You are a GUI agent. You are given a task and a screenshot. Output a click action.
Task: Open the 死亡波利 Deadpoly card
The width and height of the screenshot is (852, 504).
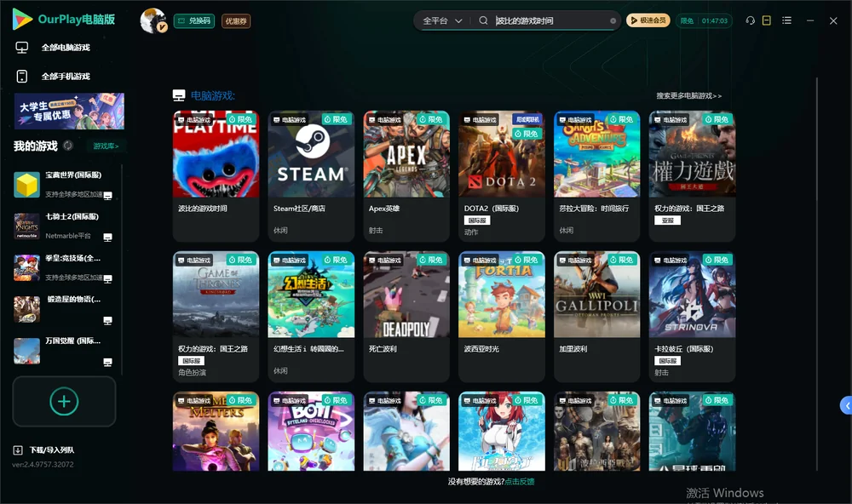[406, 317]
